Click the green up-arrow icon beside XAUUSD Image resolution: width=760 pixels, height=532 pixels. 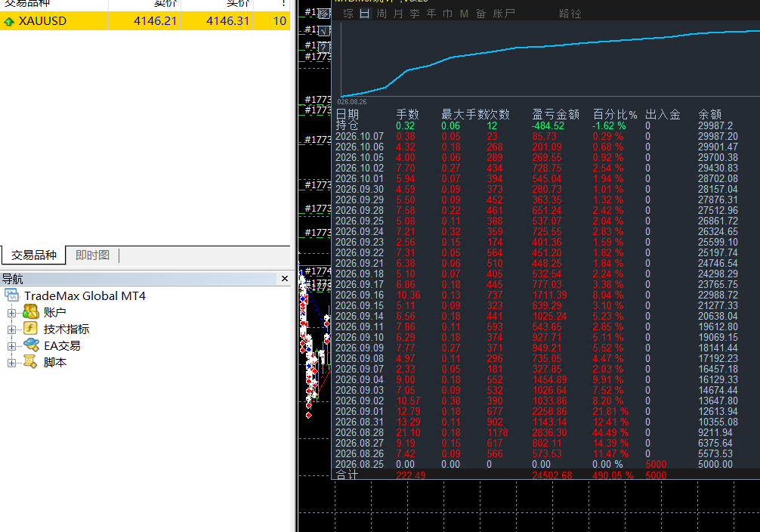tap(8, 21)
